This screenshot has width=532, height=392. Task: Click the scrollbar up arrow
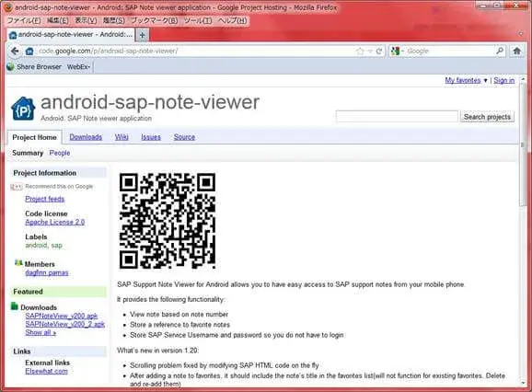[523, 78]
